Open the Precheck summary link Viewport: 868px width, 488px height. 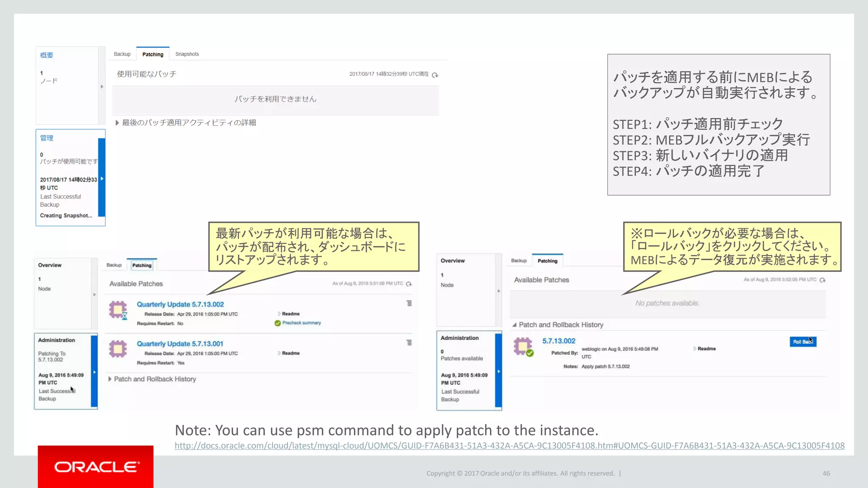click(x=302, y=323)
